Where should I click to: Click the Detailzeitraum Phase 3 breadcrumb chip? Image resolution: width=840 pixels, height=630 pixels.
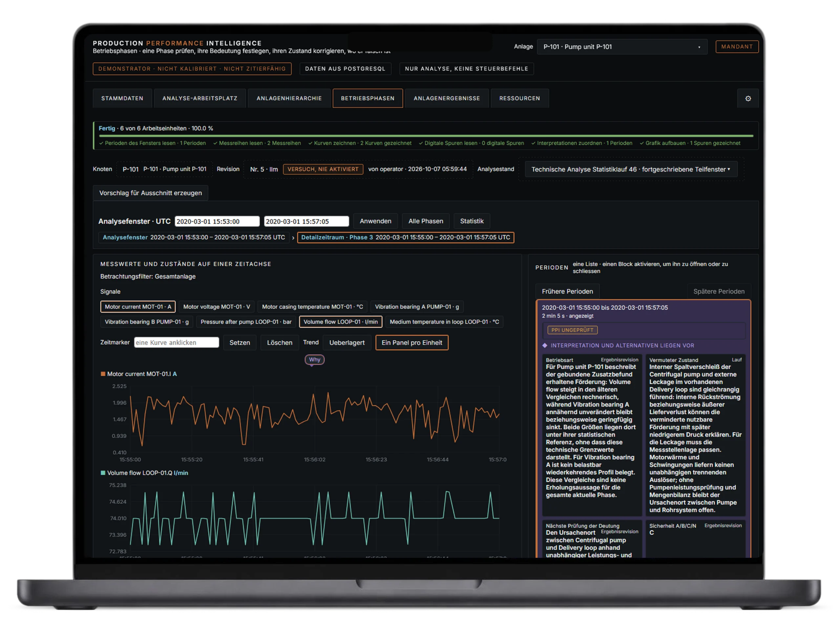pyautogui.click(x=405, y=237)
